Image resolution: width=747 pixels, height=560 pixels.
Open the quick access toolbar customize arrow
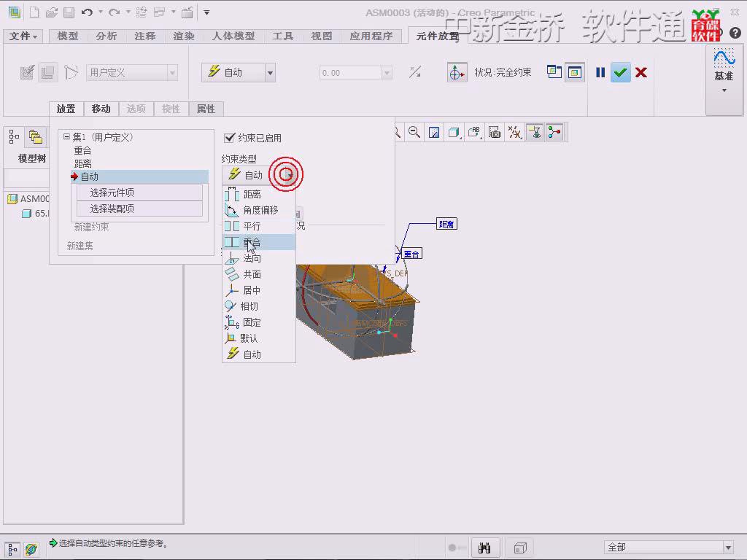pyautogui.click(x=206, y=12)
